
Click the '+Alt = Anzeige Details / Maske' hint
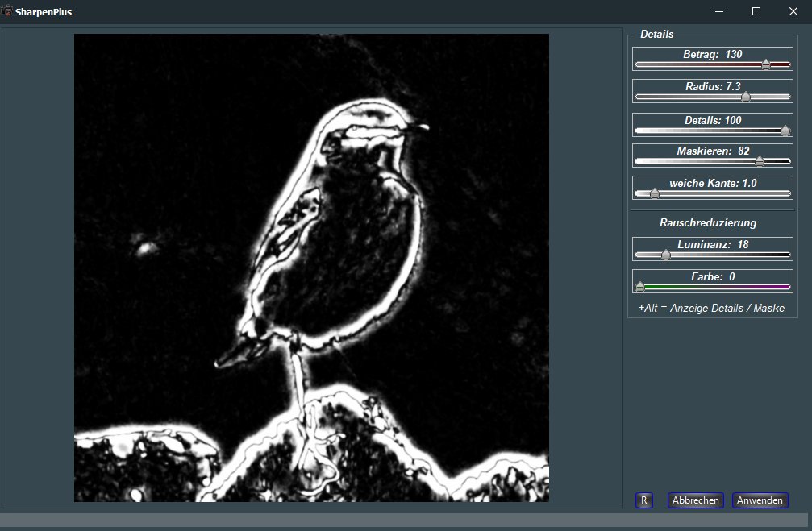coord(711,308)
